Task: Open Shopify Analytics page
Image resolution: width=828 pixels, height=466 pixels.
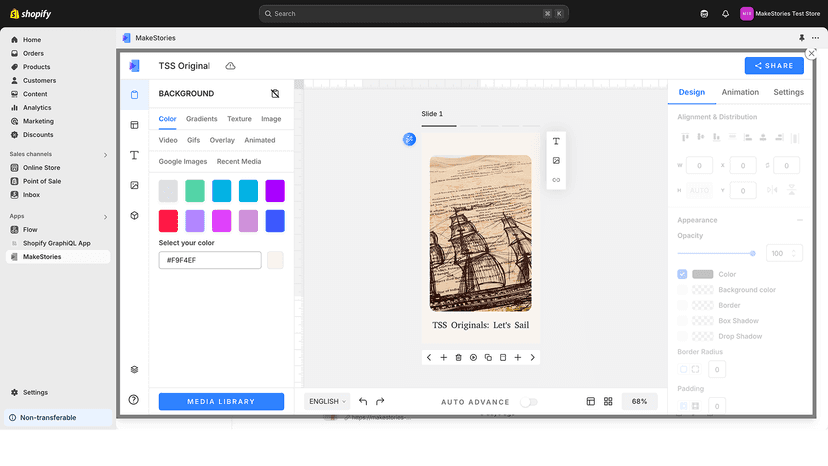Action: [x=37, y=107]
